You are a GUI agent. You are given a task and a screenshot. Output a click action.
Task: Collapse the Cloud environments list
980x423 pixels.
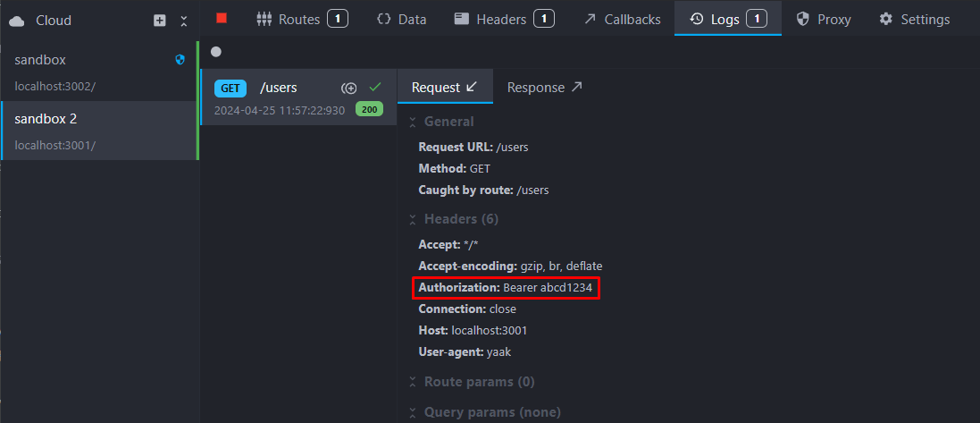(x=184, y=20)
